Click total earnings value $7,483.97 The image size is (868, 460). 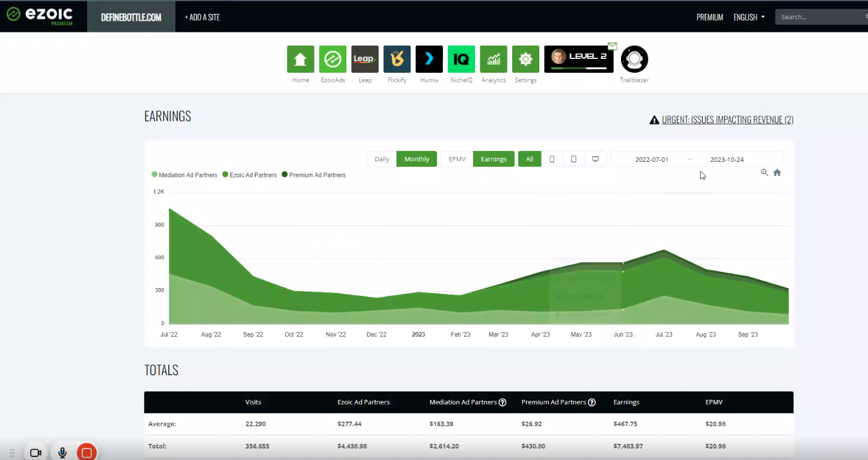pyautogui.click(x=627, y=446)
